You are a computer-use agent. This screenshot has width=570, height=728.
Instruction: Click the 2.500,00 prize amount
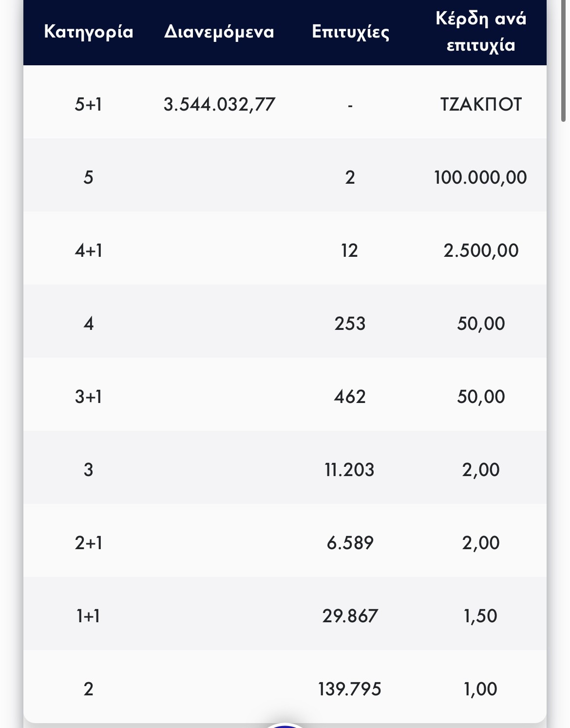pos(481,250)
